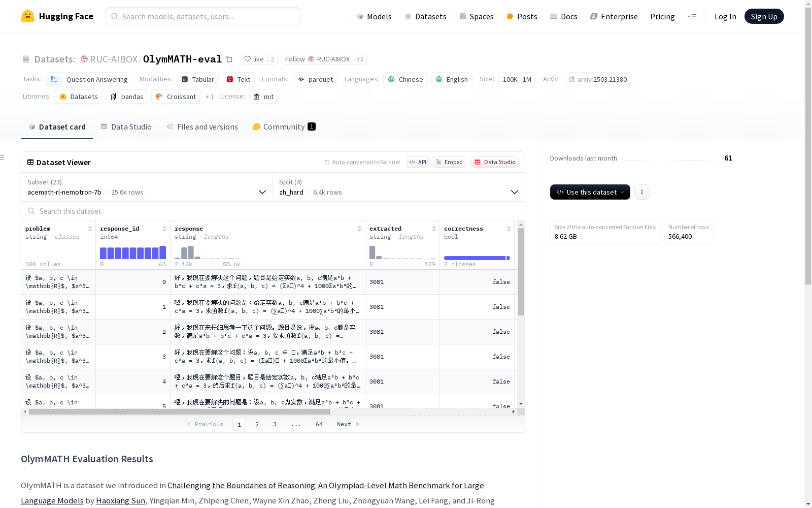
Task: Open Posts in the top navigation
Action: (522, 16)
